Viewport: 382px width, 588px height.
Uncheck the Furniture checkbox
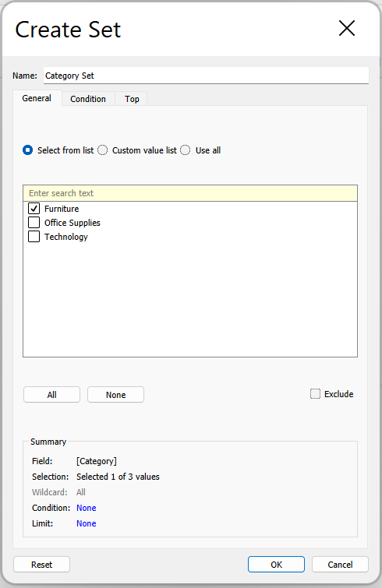tap(34, 209)
